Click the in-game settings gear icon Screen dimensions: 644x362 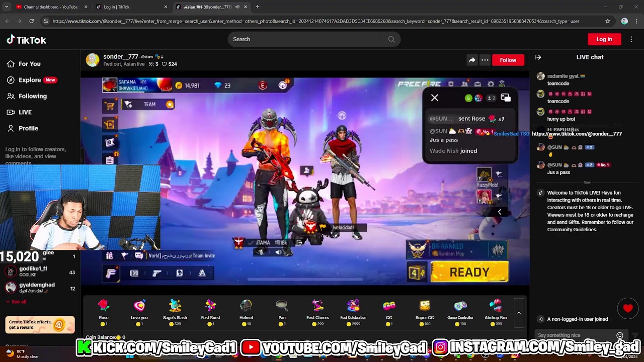coord(491,84)
